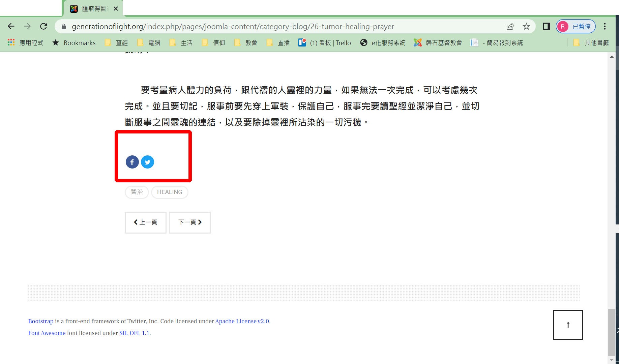Click the address bar URL
Screen dimensions: 619x364
233,26
